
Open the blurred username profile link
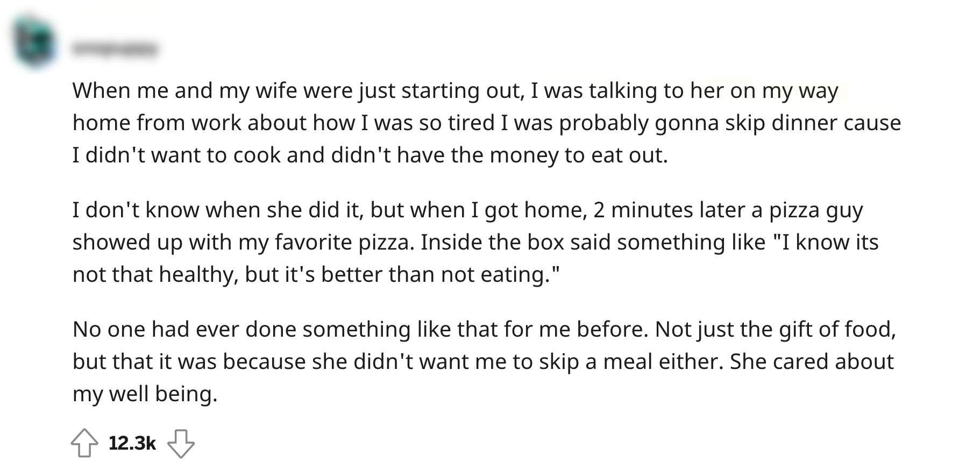(x=115, y=50)
